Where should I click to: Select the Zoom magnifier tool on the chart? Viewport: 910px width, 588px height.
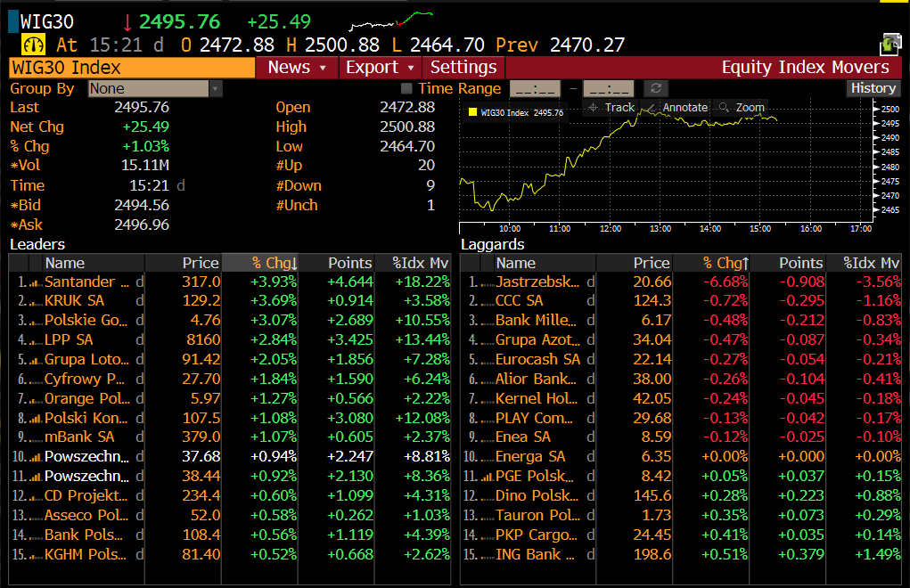pyautogui.click(x=742, y=107)
